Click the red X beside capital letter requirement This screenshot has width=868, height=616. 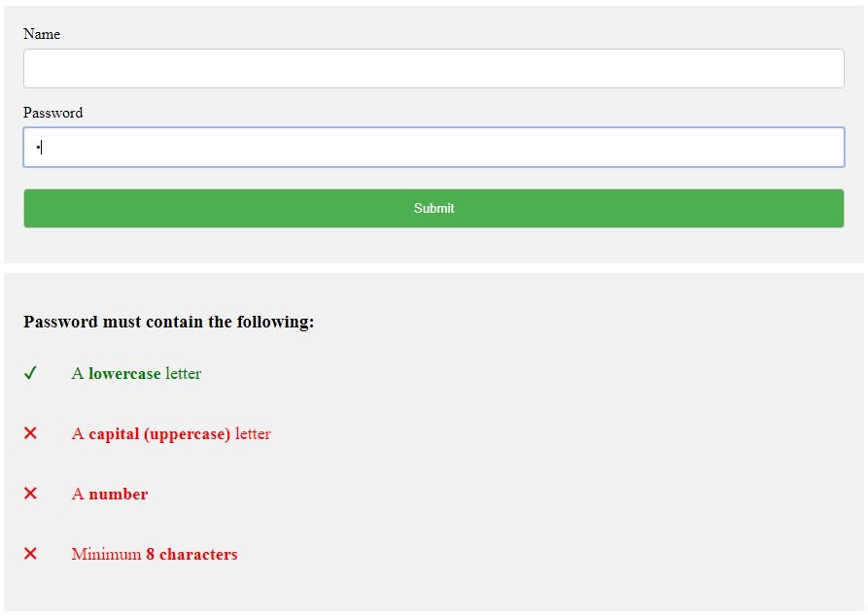[30, 432]
